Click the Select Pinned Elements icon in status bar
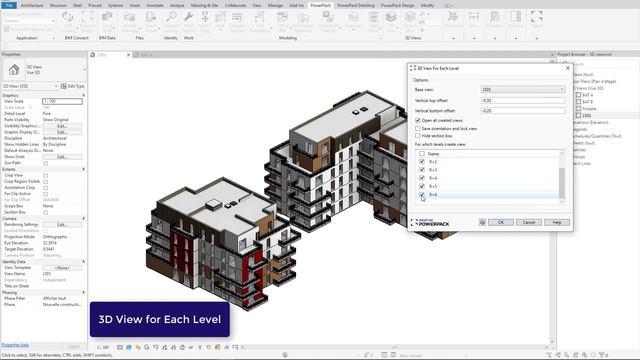The image size is (640, 360). coord(567,355)
